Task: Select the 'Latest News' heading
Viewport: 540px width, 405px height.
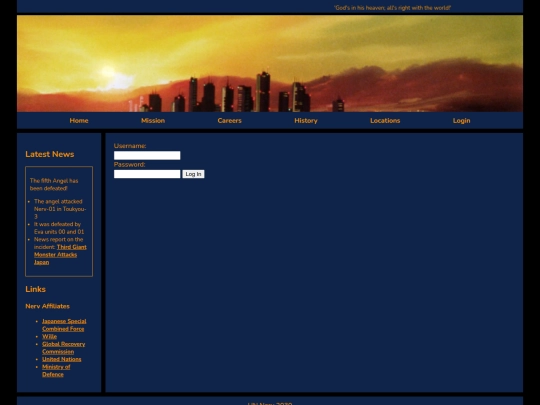Action: pyautogui.click(x=50, y=154)
